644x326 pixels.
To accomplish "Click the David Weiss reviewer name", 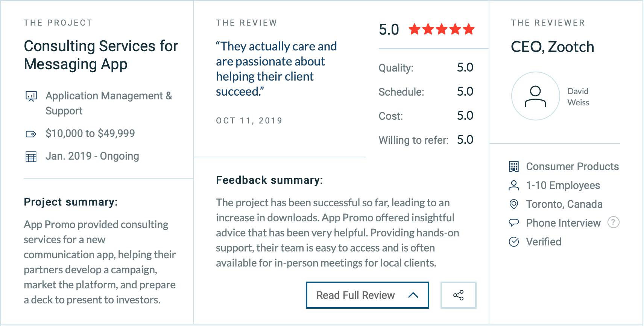I will [x=578, y=97].
